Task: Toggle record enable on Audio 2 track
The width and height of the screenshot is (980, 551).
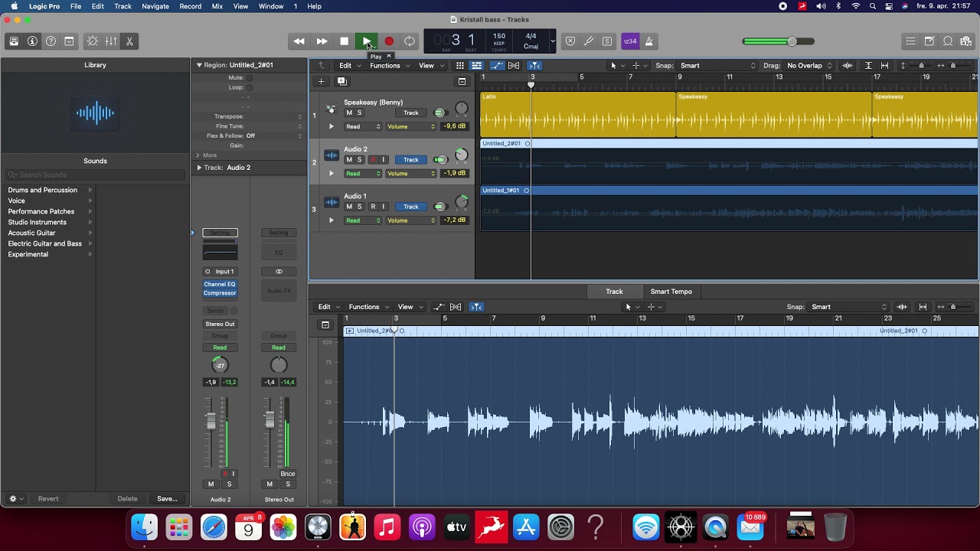Action: 374,160
